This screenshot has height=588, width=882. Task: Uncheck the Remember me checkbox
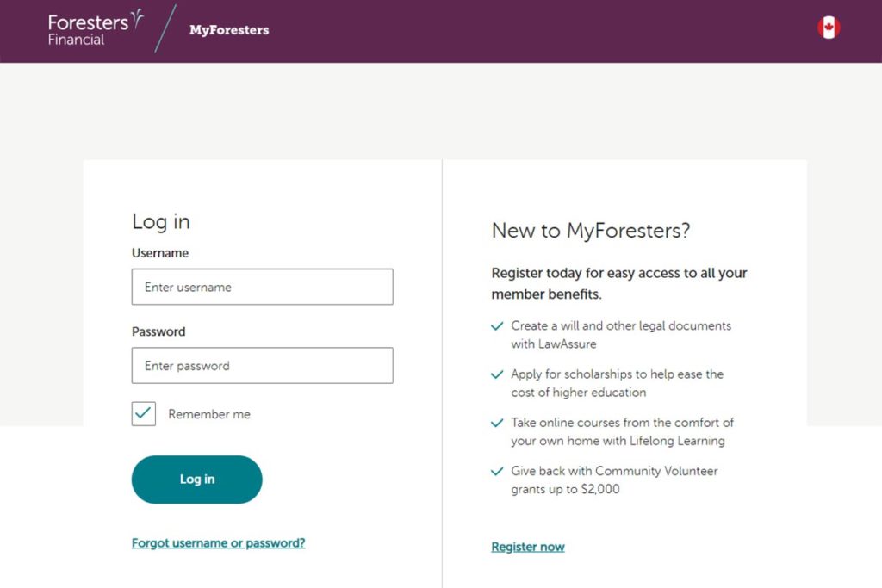(143, 414)
